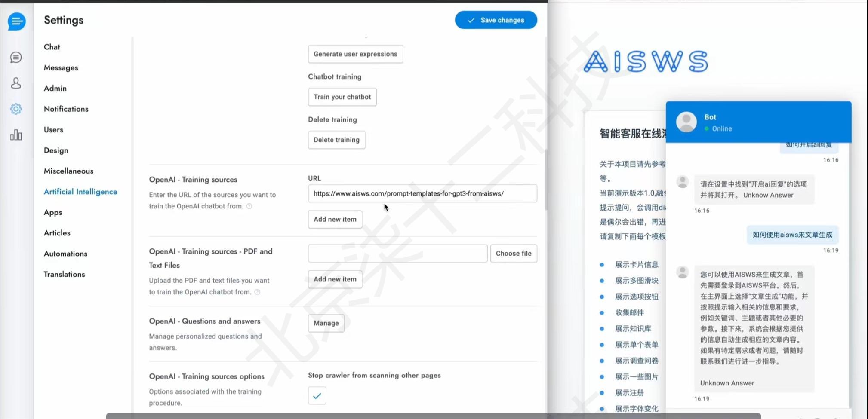Click help icon beside PDF and text files description
This screenshot has width=868, height=419.
(257, 292)
